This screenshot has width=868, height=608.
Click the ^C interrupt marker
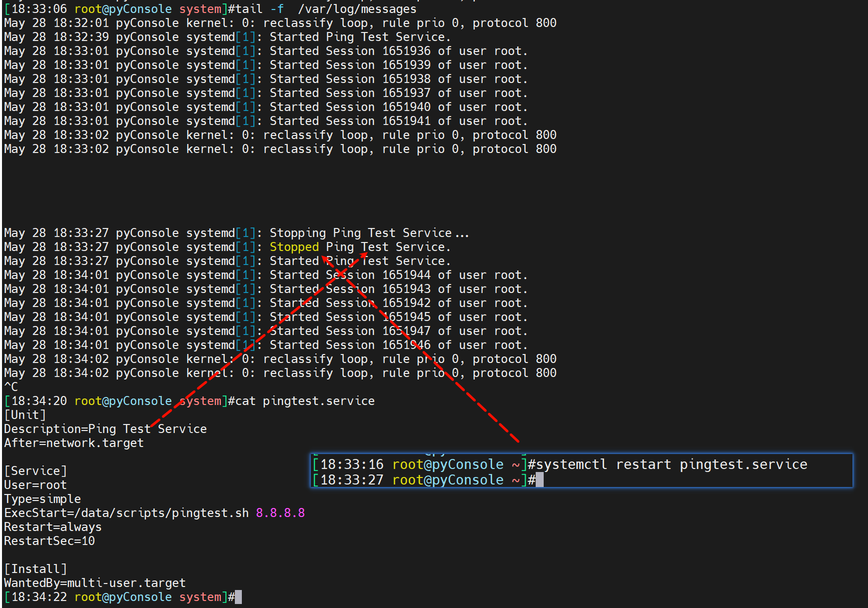pyautogui.click(x=11, y=387)
